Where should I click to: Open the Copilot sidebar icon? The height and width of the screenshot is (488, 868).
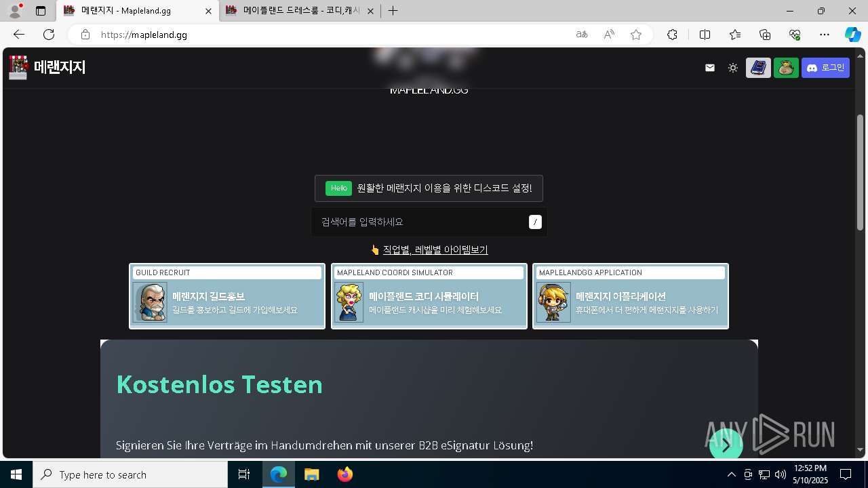click(x=852, y=35)
